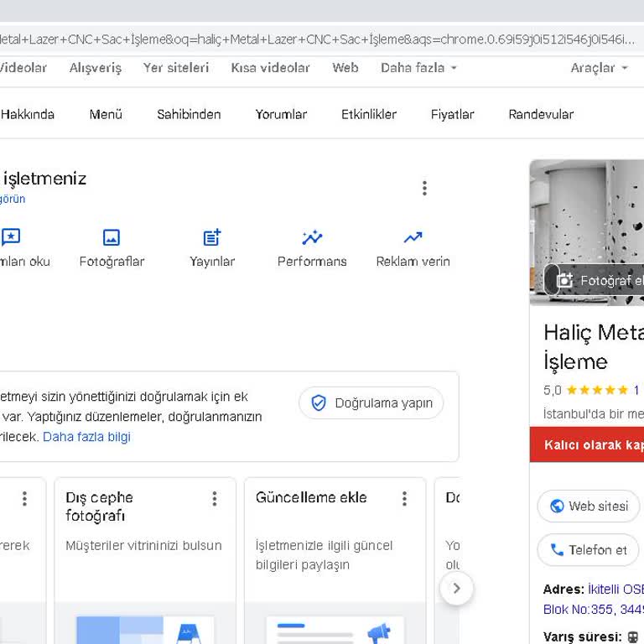Switch to the Web tab
Screen dimensions: 644x644
click(x=345, y=68)
